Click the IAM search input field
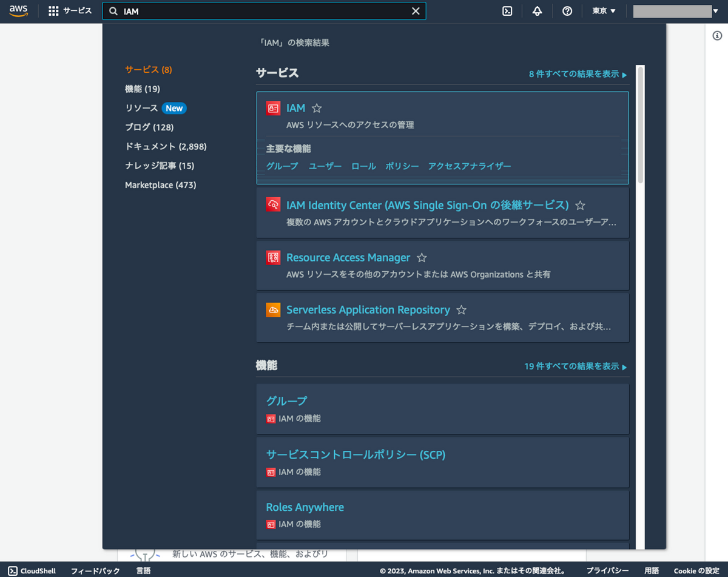This screenshot has width=728, height=577. click(265, 11)
